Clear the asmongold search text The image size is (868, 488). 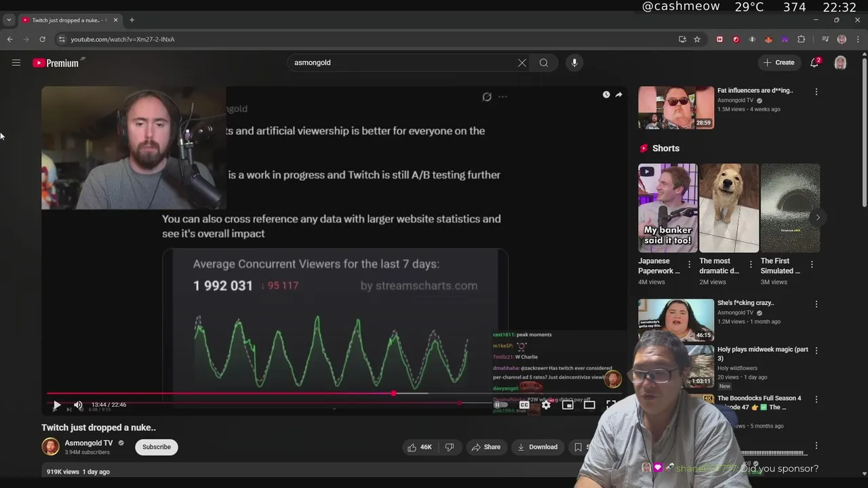point(522,62)
